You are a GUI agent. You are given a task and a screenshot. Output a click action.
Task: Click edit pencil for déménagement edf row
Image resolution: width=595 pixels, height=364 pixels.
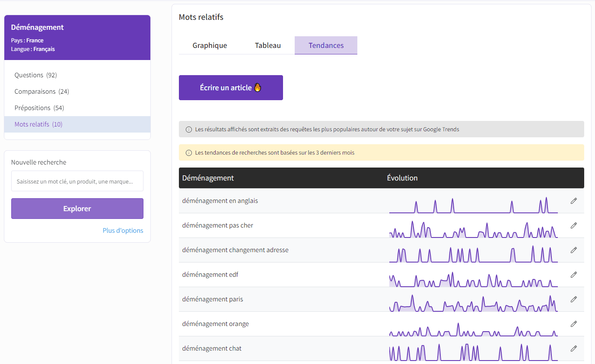(573, 275)
